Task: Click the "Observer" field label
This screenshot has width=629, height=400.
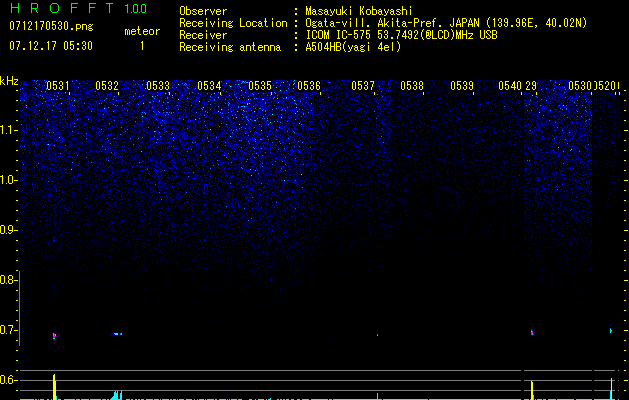Action: 203,12
